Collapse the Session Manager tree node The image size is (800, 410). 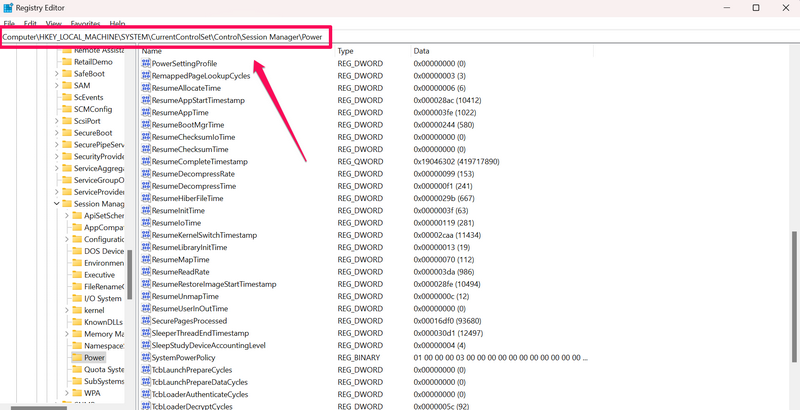[54, 203]
